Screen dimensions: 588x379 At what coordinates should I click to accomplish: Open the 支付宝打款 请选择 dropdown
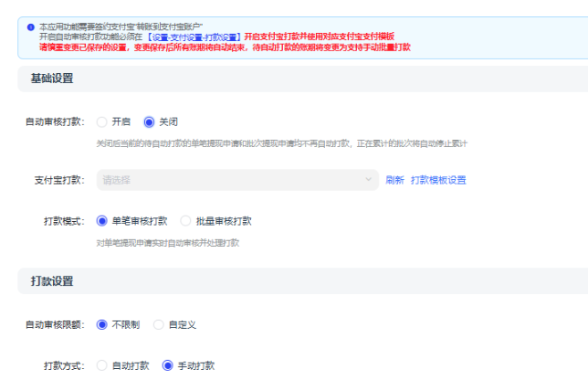point(236,180)
